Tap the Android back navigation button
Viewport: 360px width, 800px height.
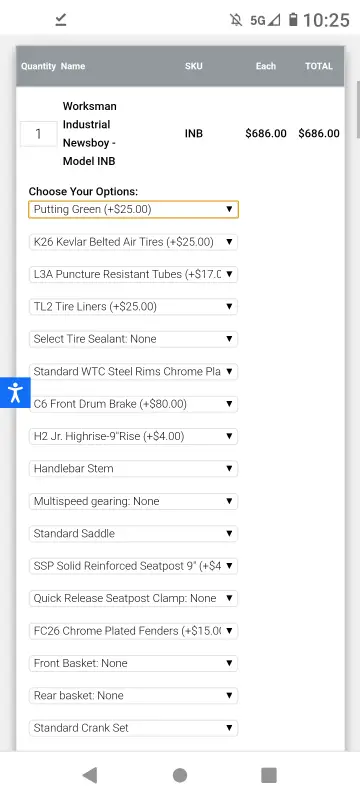point(90,775)
